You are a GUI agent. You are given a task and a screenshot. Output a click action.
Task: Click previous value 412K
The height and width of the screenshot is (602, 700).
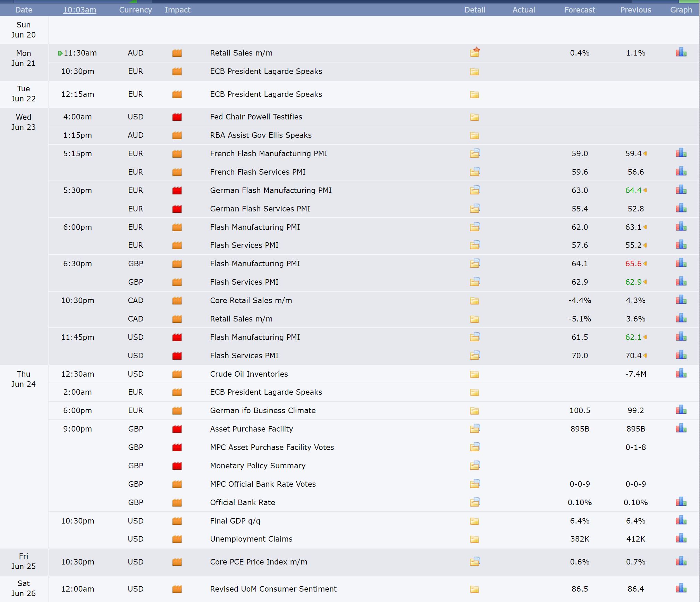pos(635,539)
